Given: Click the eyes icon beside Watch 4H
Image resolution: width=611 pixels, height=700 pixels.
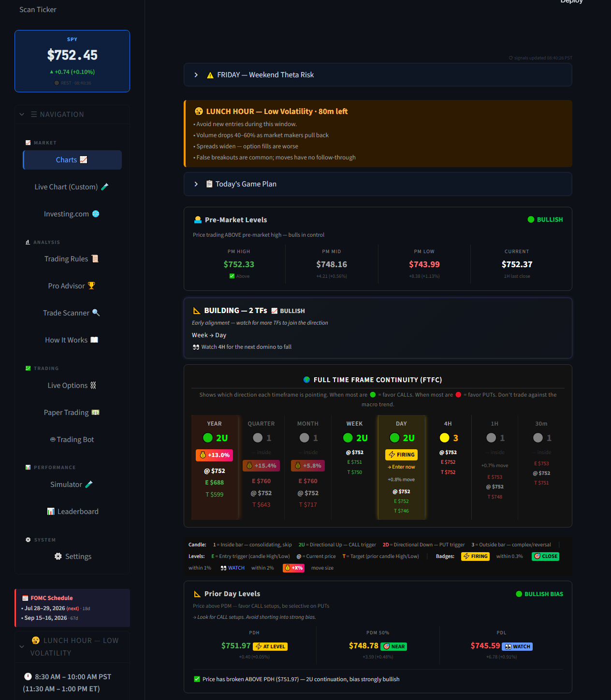Looking at the screenshot, I should click(x=196, y=347).
